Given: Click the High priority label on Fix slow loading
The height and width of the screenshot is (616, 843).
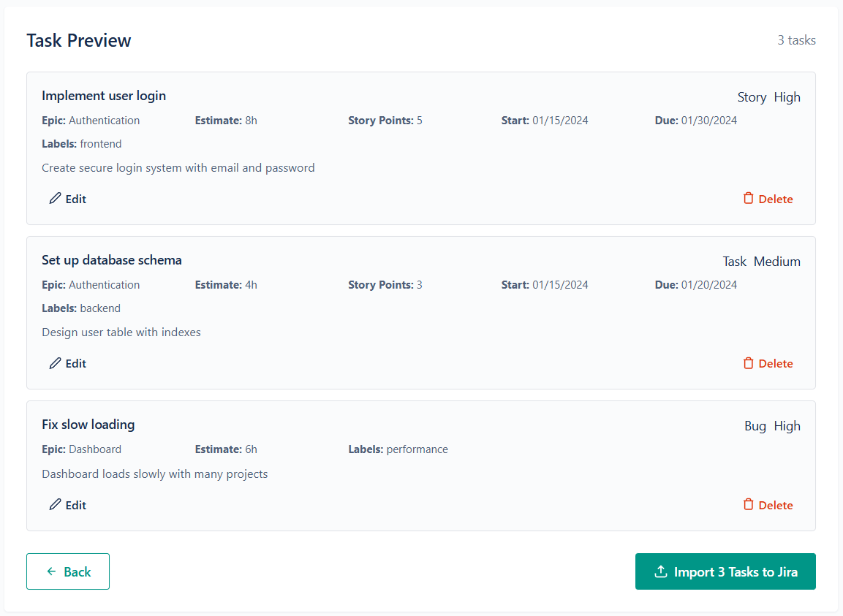Looking at the screenshot, I should [x=787, y=425].
